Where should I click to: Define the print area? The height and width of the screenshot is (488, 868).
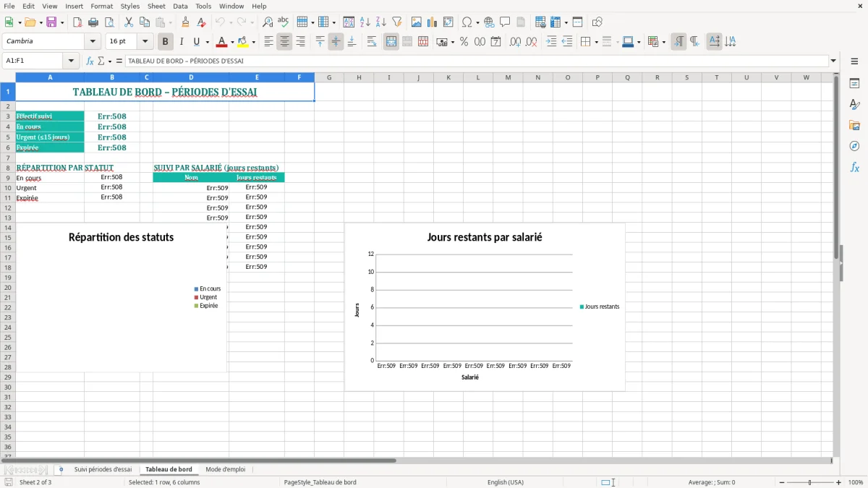pyautogui.click(x=540, y=22)
